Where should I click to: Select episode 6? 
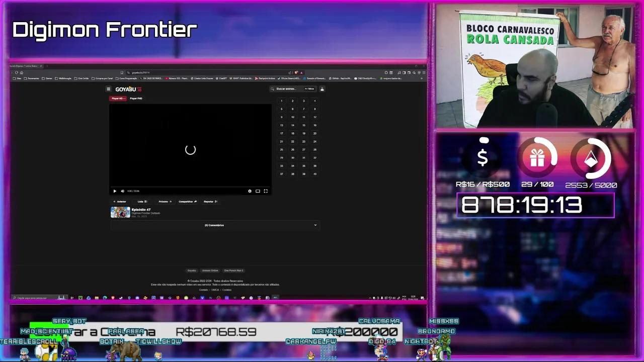[x=292, y=109]
